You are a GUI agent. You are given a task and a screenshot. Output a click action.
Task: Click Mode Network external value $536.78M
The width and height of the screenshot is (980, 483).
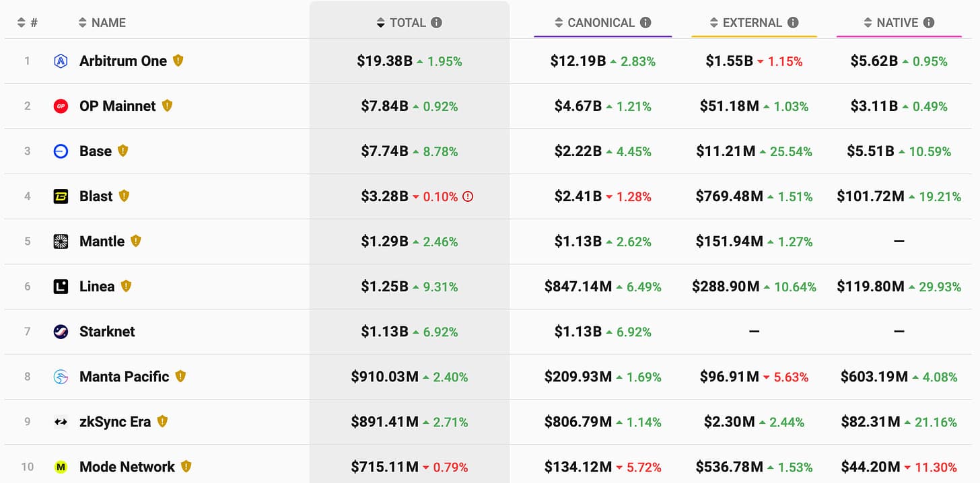pos(730,467)
